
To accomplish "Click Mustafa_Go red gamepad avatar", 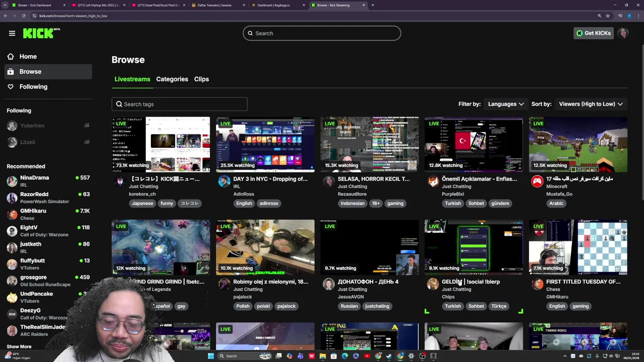I will (x=537, y=182).
